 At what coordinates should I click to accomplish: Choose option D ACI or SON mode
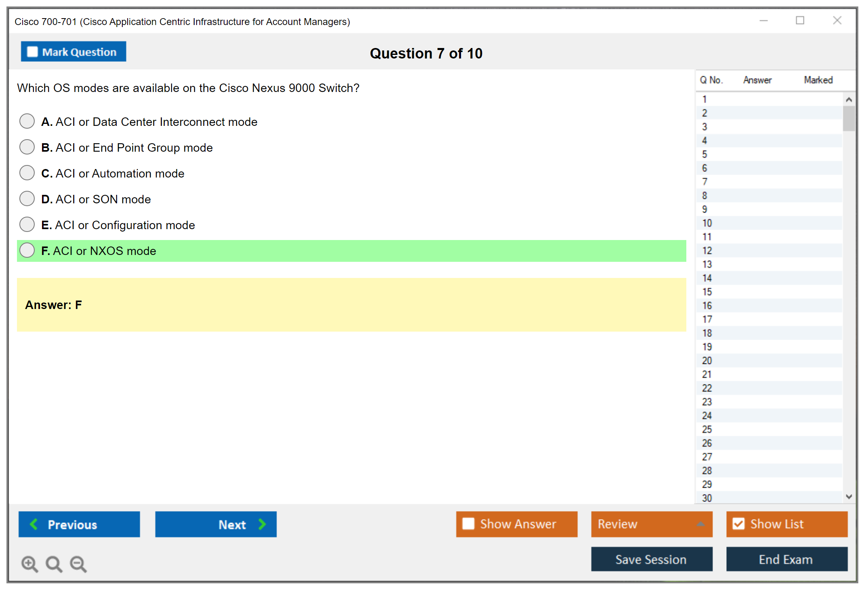coord(27,199)
